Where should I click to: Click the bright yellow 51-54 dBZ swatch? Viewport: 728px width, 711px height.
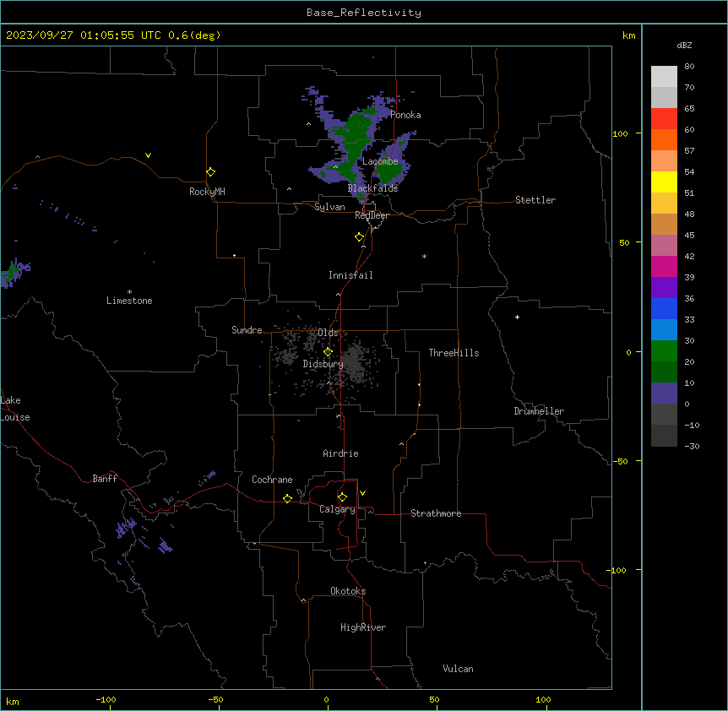point(664,182)
